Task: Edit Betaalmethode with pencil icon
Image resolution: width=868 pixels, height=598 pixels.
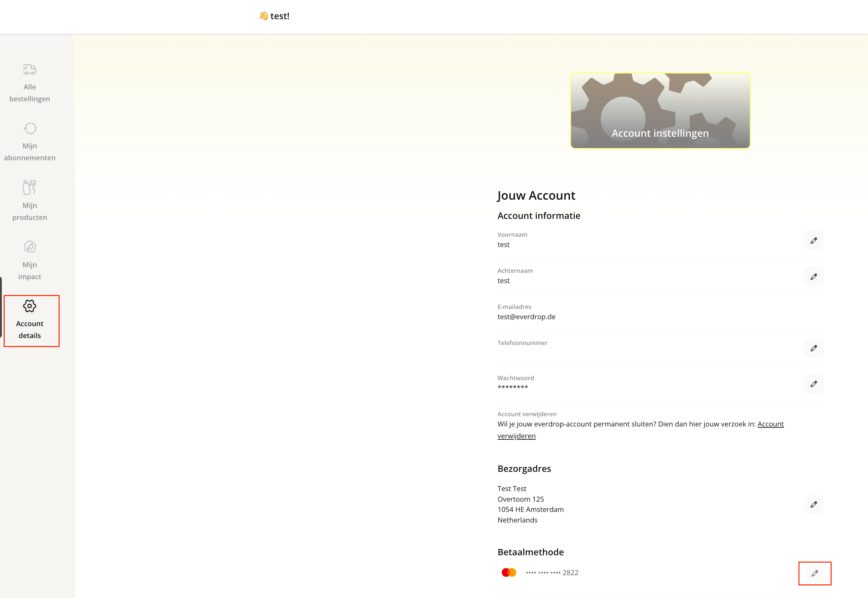Action: pyautogui.click(x=814, y=573)
